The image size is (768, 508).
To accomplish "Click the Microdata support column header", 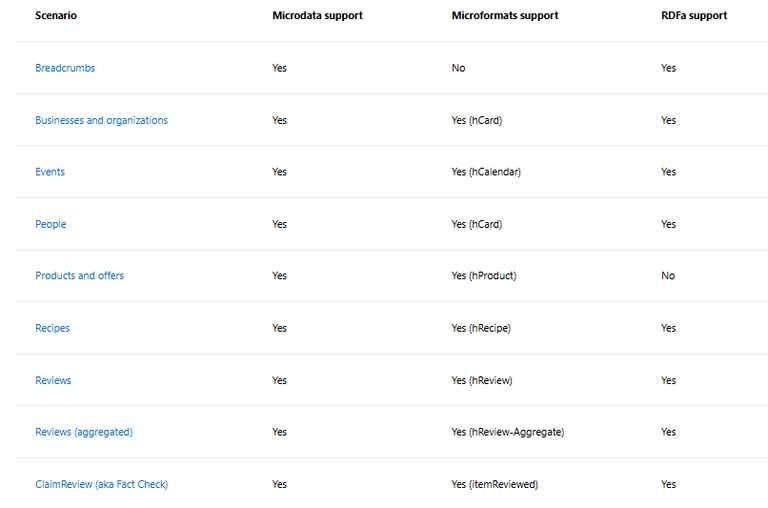I will pyautogui.click(x=317, y=16).
